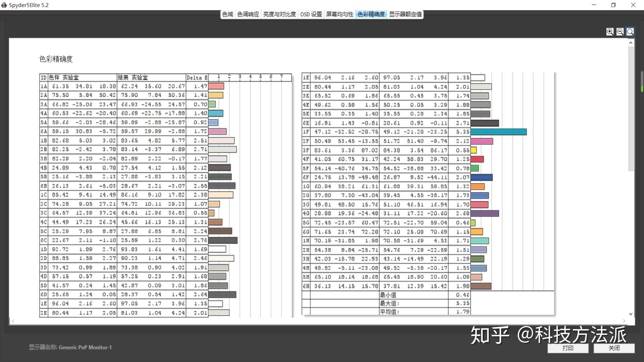Click the fit-to-view magnifier icon
This screenshot has height=362, width=644.
(x=630, y=32)
